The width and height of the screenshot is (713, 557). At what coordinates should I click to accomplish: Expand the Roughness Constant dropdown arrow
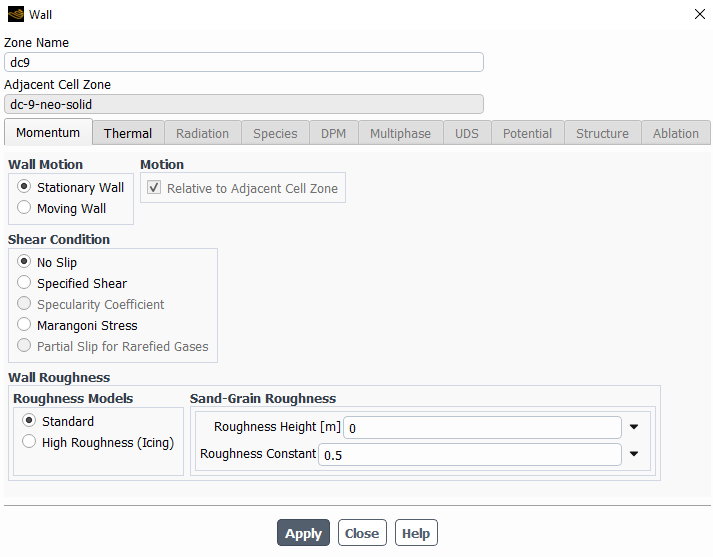pyautogui.click(x=634, y=454)
